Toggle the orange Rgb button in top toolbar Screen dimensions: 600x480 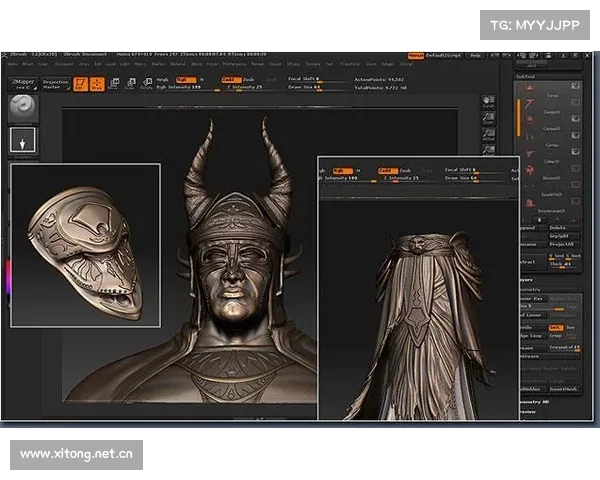[186, 80]
